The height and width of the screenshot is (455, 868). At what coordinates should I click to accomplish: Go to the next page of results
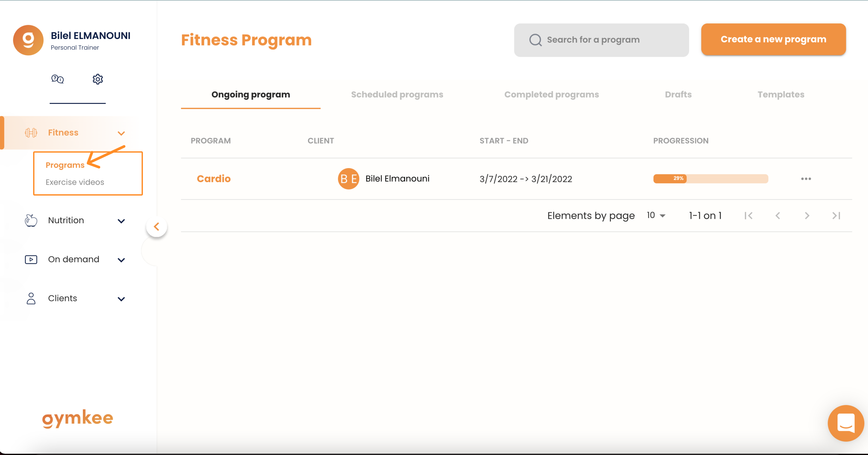coord(807,215)
